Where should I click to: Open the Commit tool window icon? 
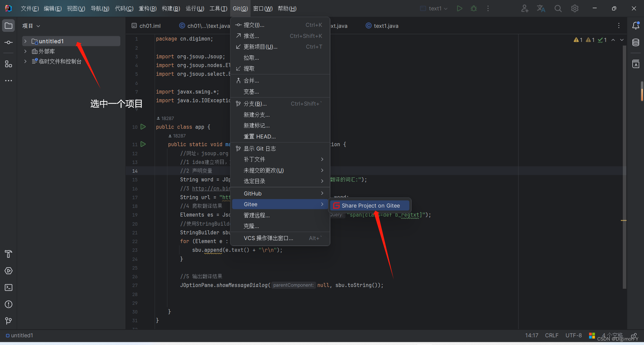pos(8,42)
